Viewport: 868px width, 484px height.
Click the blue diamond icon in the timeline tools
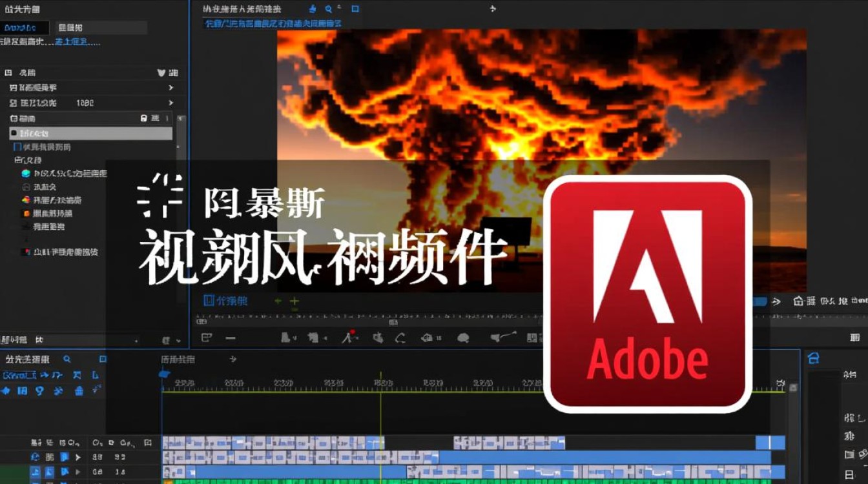(x=5, y=390)
